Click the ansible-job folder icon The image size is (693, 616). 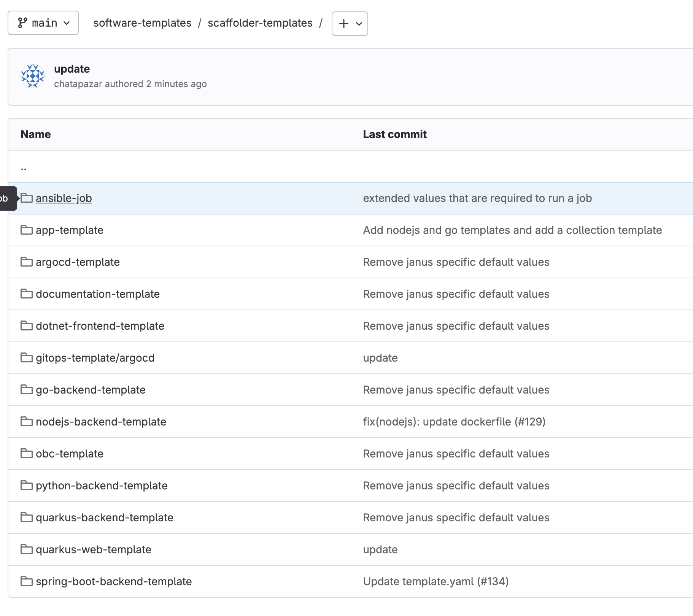tap(27, 198)
